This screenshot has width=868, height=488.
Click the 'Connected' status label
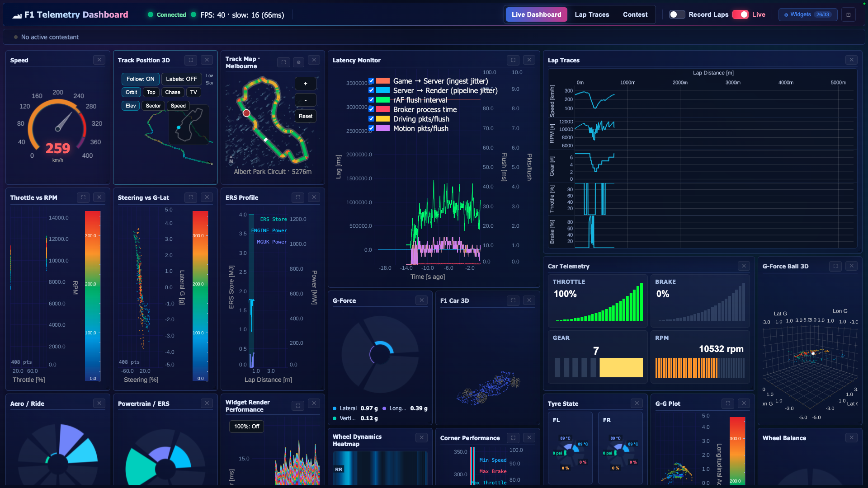[x=171, y=14]
